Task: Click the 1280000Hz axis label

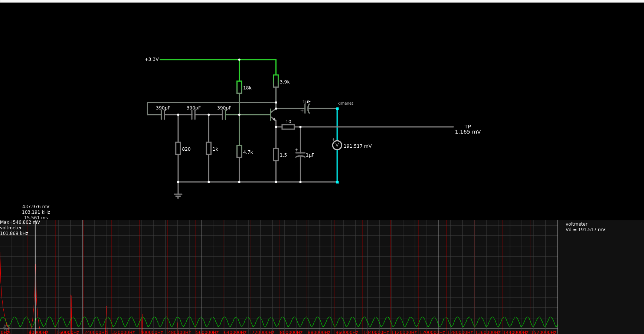Action: [x=460, y=332]
